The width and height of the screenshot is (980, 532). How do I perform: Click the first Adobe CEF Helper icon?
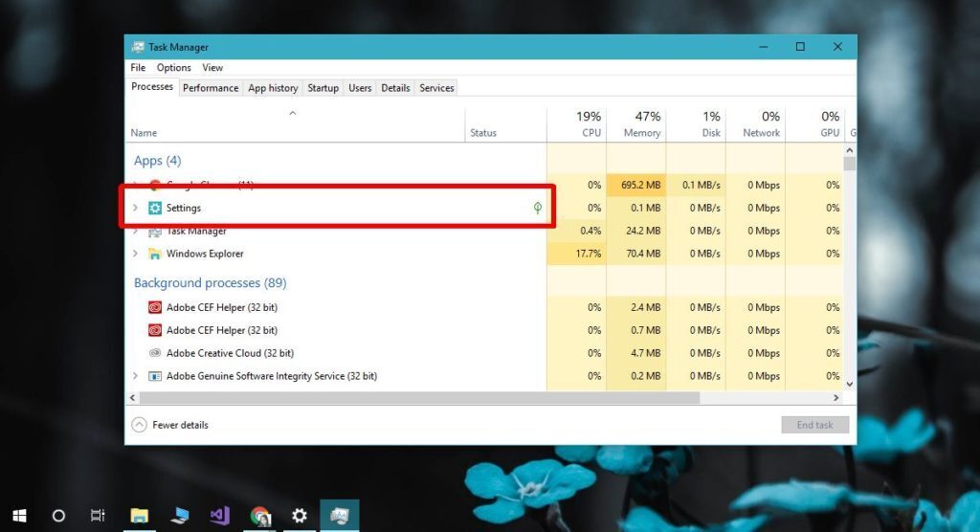tap(154, 307)
